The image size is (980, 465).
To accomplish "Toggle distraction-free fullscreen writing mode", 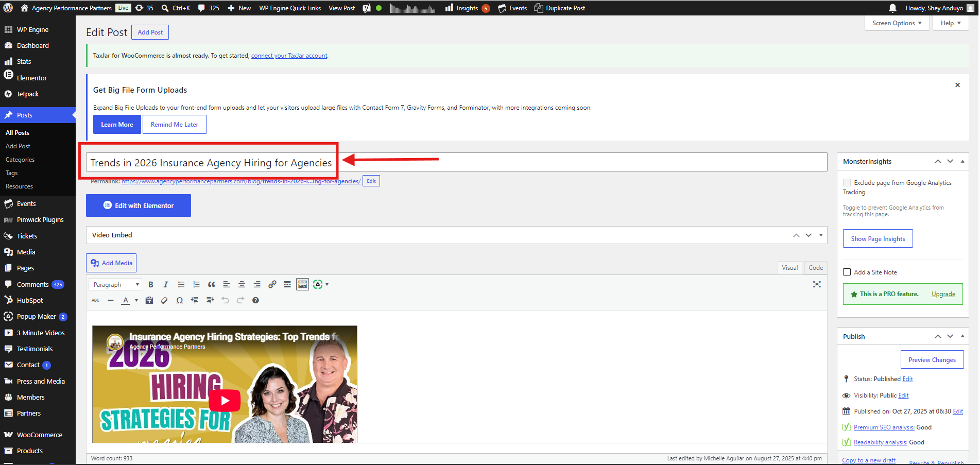I will [x=817, y=284].
